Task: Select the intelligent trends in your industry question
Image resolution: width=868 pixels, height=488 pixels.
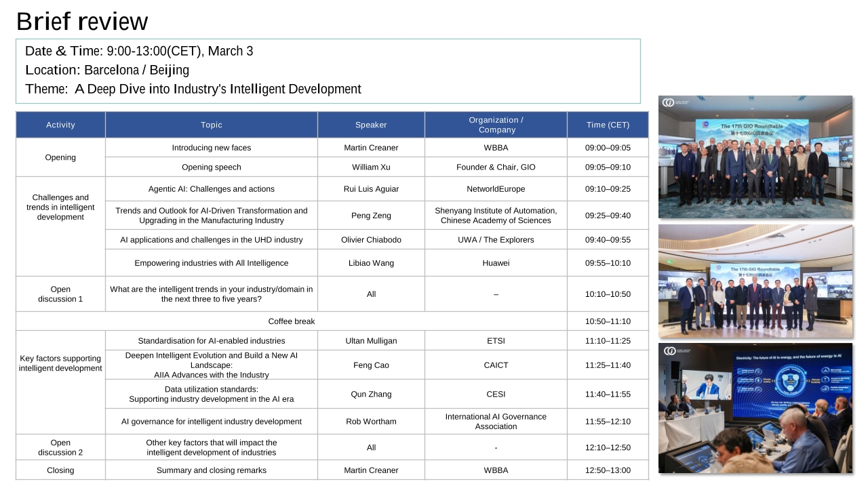Action: (212, 294)
